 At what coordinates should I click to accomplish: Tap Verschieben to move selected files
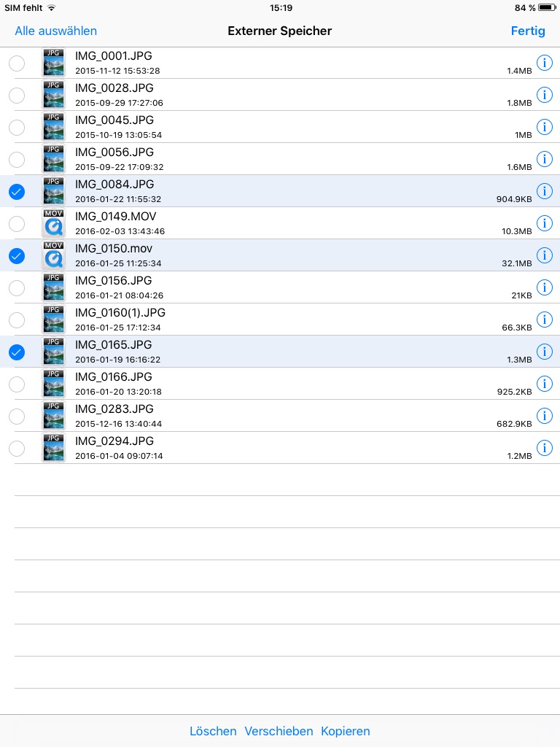tap(279, 731)
